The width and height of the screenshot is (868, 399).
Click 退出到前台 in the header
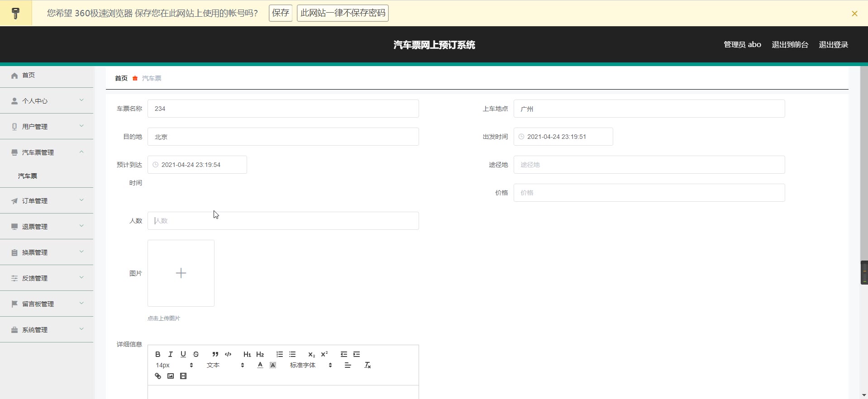pos(790,44)
